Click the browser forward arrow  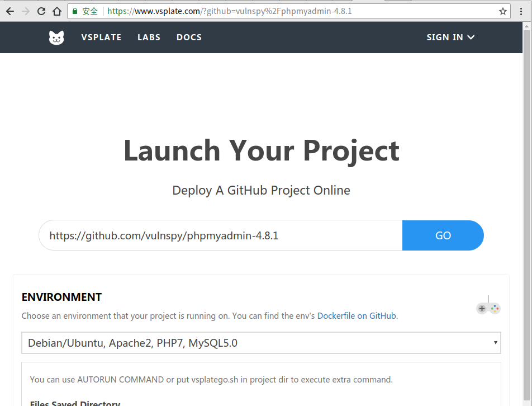[26, 11]
